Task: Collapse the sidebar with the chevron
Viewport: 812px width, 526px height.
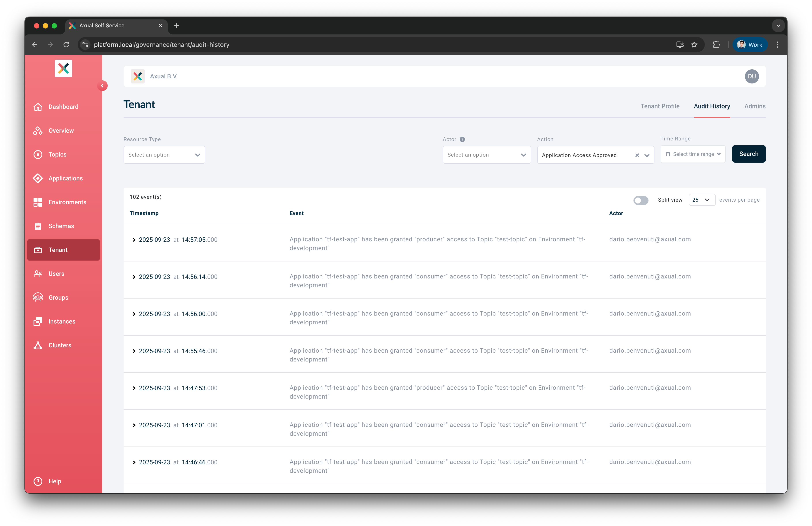Action: pyautogui.click(x=103, y=85)
